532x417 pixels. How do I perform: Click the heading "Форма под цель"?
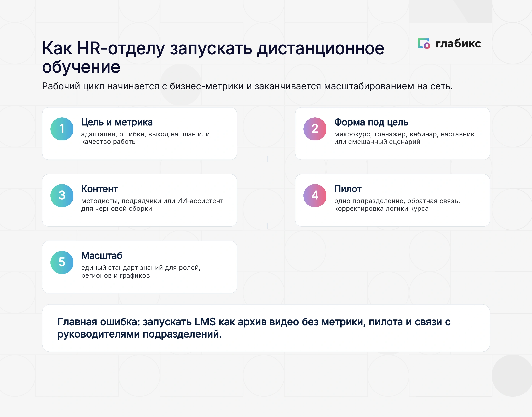[371, 122]
